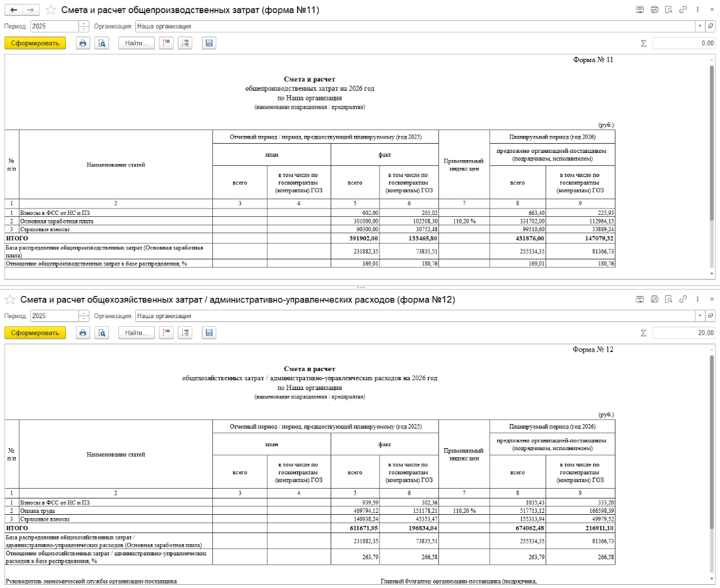Open Организация dropdown in form №12
Viewport: 720px width, 588px height.
click(700, 316)
